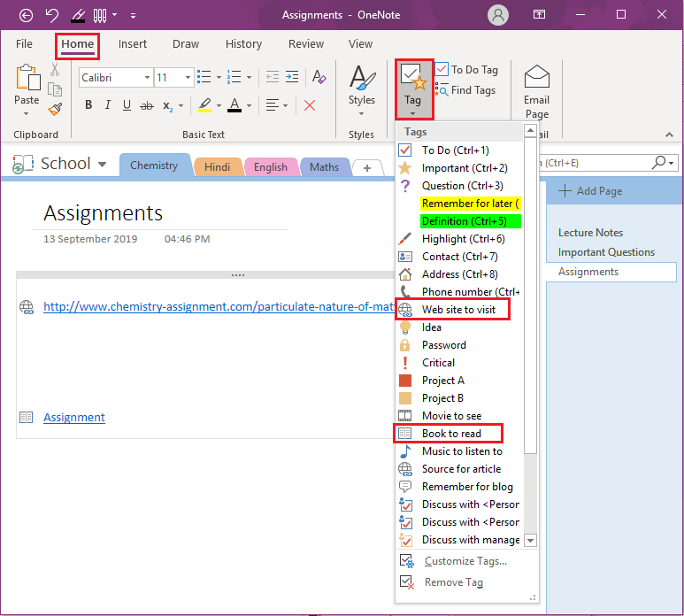The height and width of the screenshot is (616, 684).
Task: Apply yellow text highlight color
Action: (x=204, y=105)
